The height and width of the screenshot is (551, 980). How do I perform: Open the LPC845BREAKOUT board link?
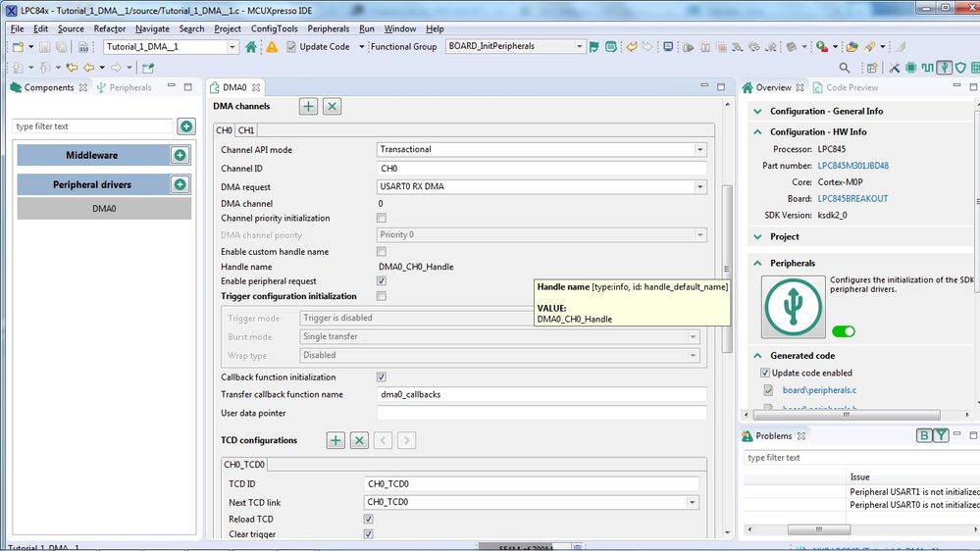tap(852, 199)
